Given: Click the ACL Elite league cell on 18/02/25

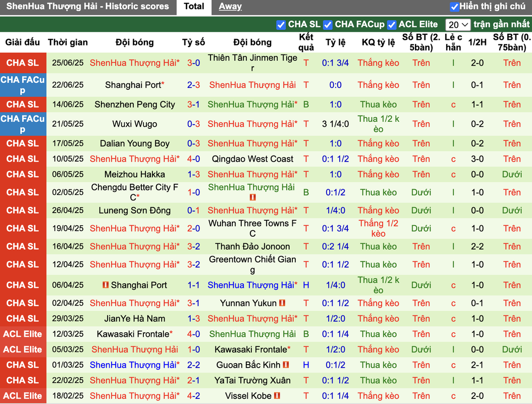Looking at the screenshot, I should pyautogui.click(x=23, y=395).
